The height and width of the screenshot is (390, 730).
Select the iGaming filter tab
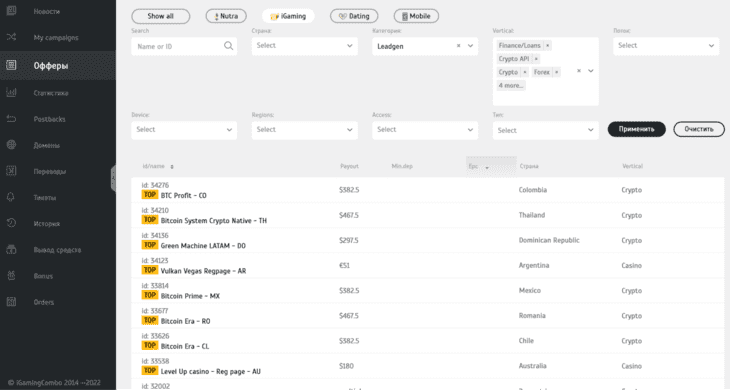coord(288,16)
